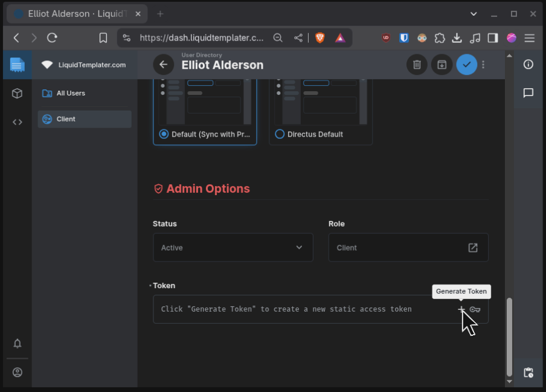
Task: Click the Default theme preview thumbnail
Action: tap(205, 102)
